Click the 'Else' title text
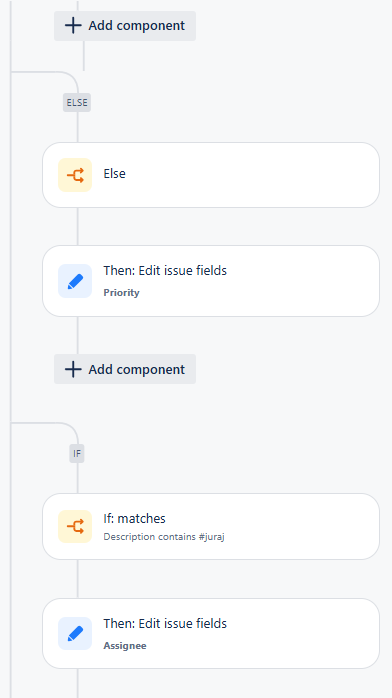The width and height of the screenshot is (392, 698). pos(114,174)
